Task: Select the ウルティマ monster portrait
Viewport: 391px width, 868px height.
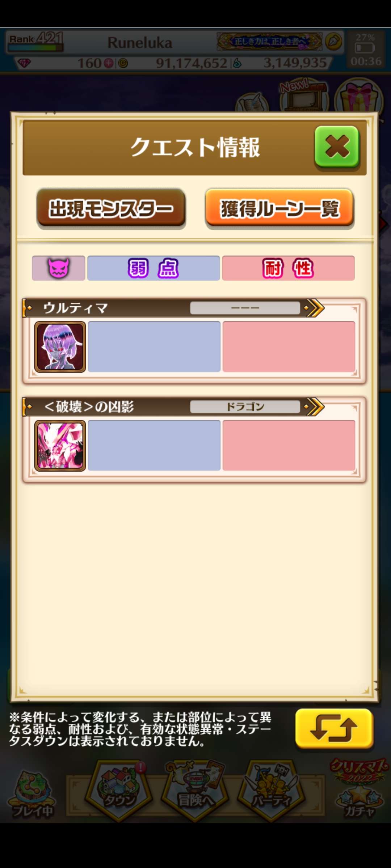Action: point(60,346)
